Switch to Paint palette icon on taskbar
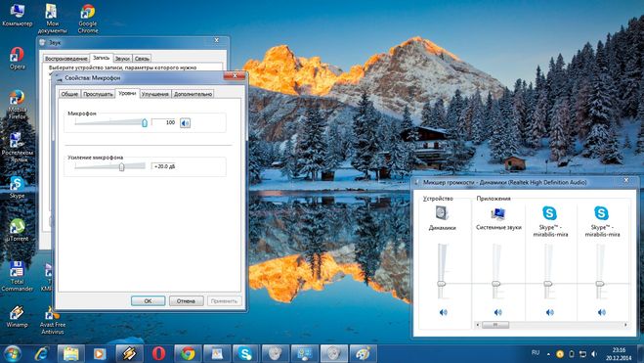This screenshot has height=363, width=644. tap(363, 353)
